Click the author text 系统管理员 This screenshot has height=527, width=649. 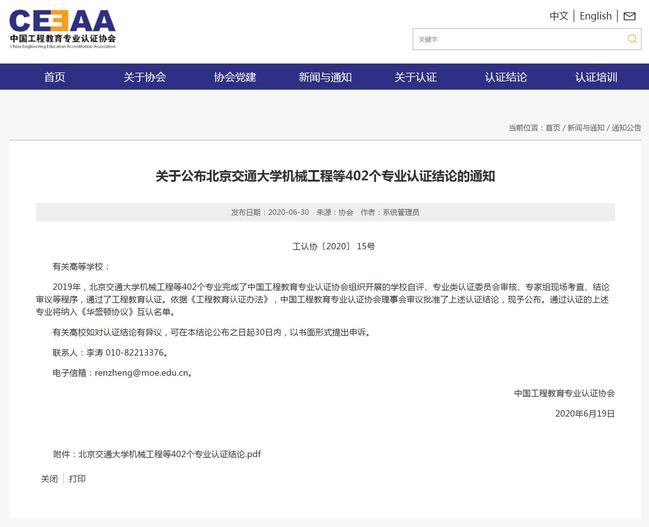[x=401, y=212]
